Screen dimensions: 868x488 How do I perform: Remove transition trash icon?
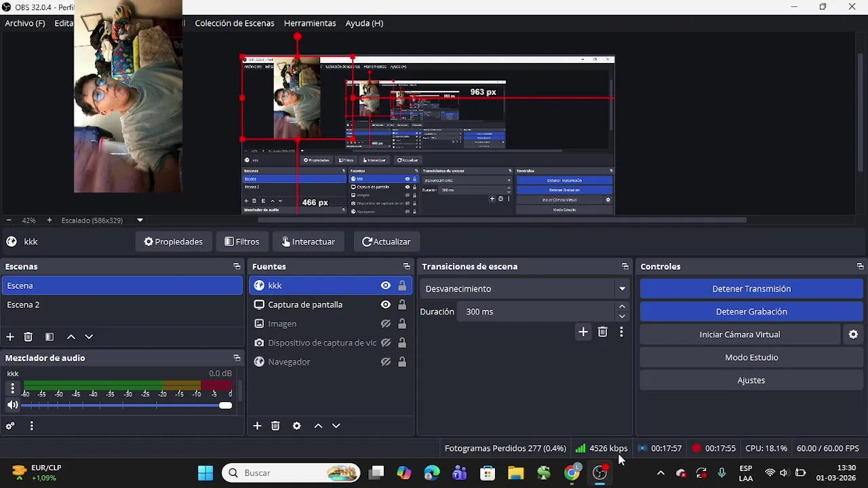602,331
